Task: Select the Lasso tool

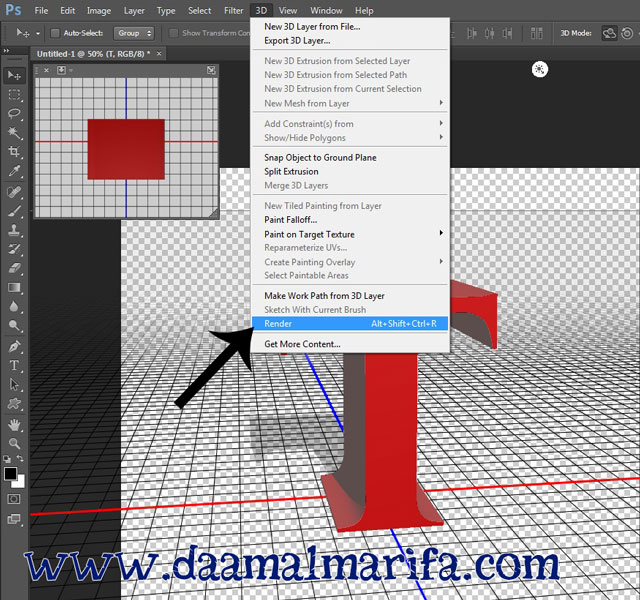Action: coord(14,113)
